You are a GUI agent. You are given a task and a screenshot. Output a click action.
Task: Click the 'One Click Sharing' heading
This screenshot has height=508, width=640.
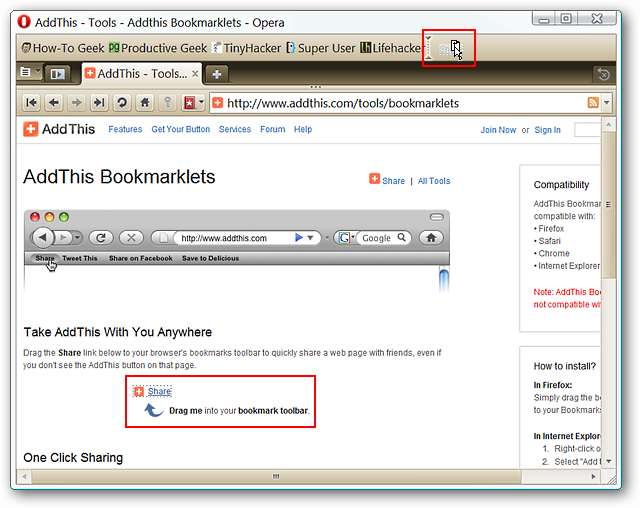point(73,458)
